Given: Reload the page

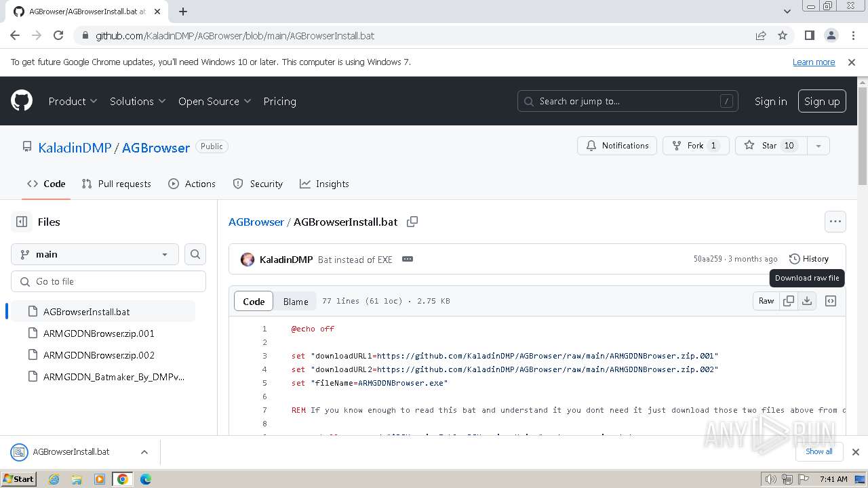Looking at the screenshot, I should click(x=58, y=35).
